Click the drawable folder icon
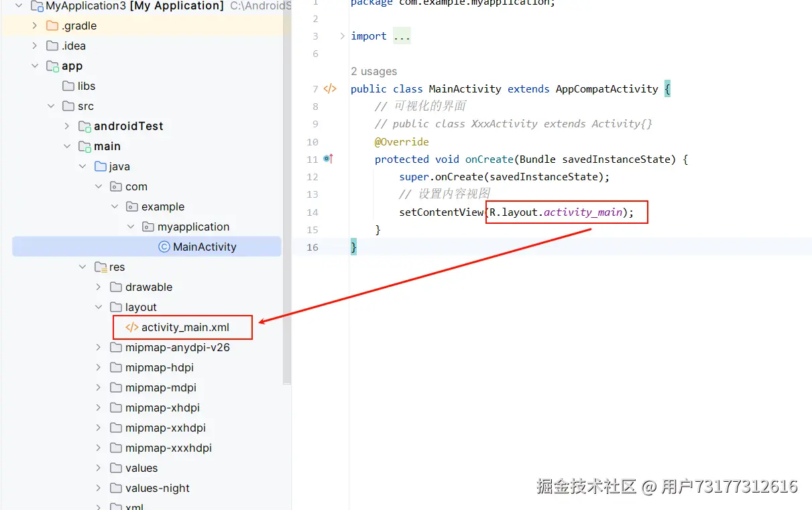 tap(117, 287)
